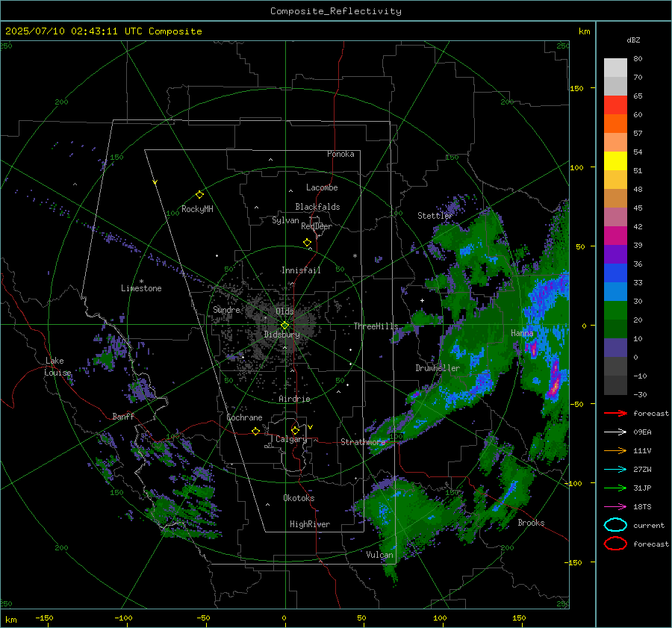Viewport: 672px width, 628px height.
Task: Click the white 09EA arrow legend icon
Action: 615,432
